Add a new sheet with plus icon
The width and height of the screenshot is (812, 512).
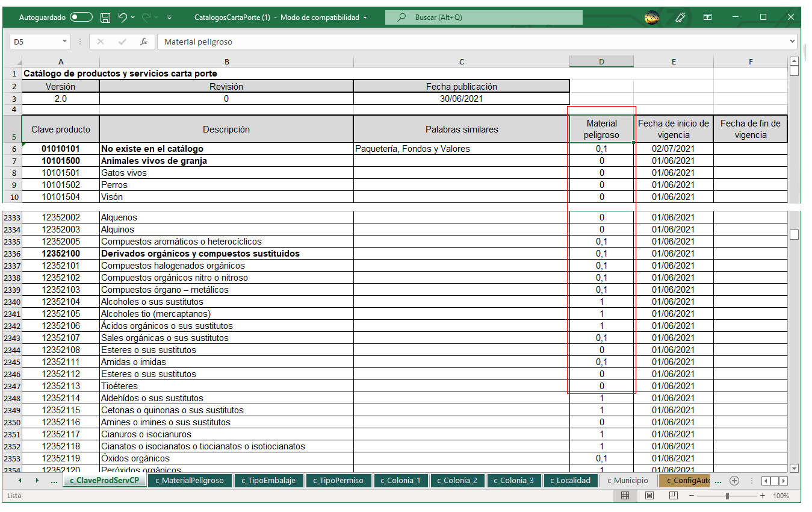coord(734,481)
